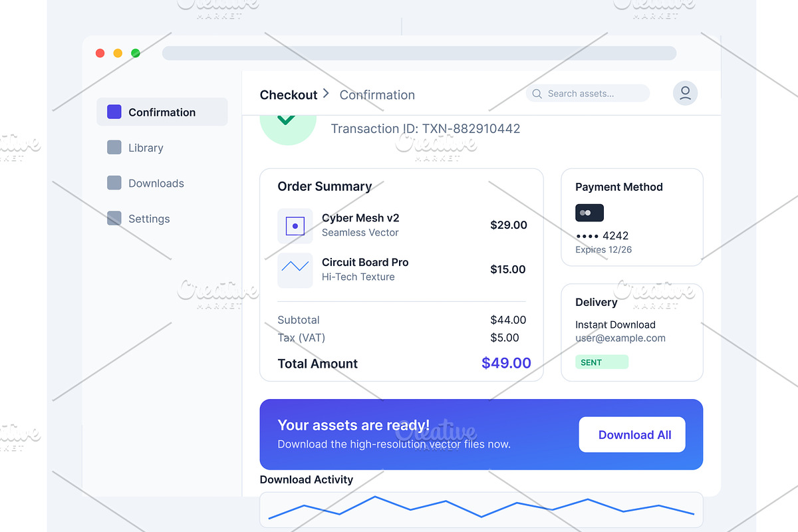Focus the Search assets field
Image resolution: width=798 pixels, height=532 pixels.
(x=588, y=94)
